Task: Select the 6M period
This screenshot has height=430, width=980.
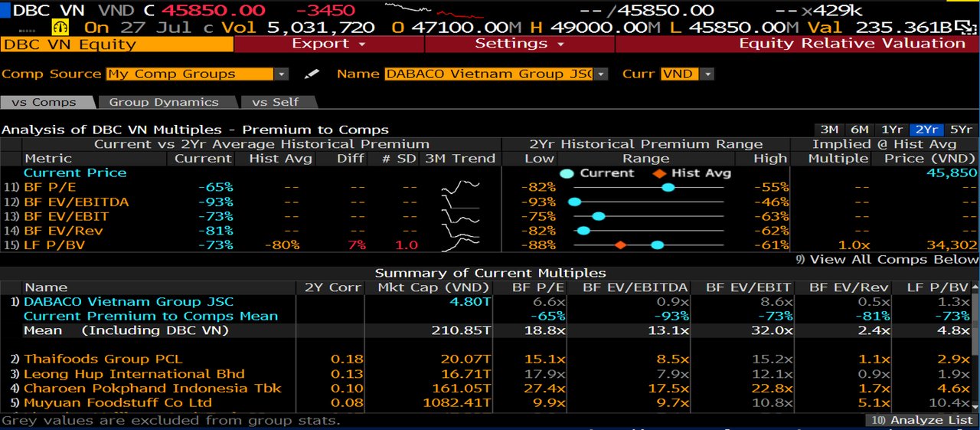Action: (859, 130)
